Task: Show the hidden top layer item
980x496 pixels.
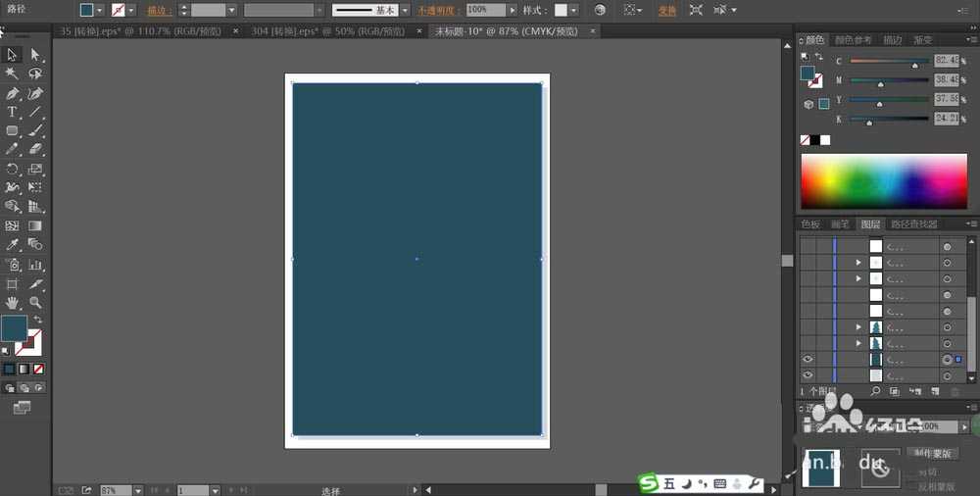Action: 808,247
